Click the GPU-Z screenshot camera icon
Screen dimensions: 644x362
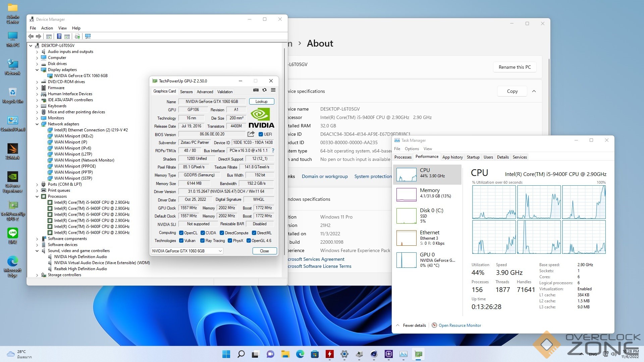click(x=256, y=90)
